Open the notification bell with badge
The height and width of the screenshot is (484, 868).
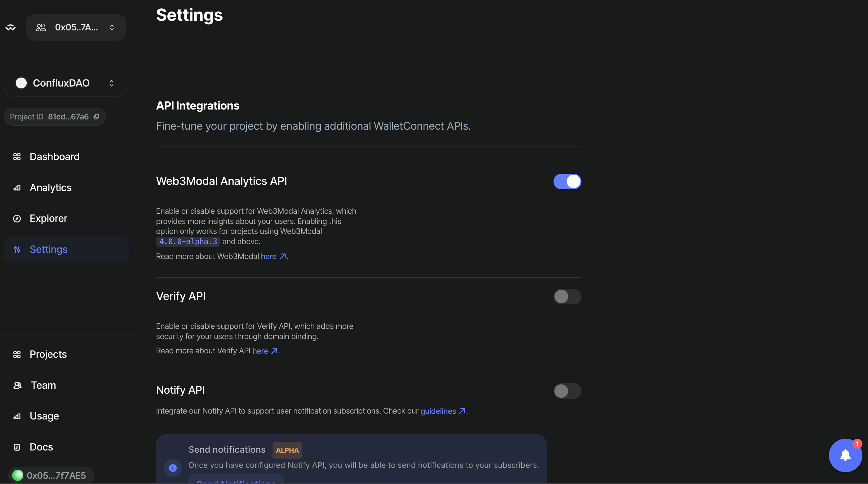point(845,455)
